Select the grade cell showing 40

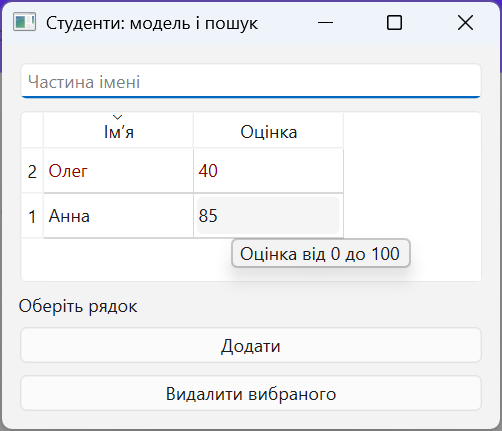click(268, 171)
